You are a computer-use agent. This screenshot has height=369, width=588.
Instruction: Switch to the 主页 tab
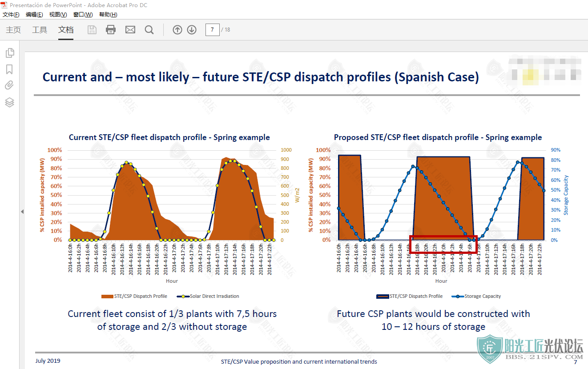coord(13,30)
